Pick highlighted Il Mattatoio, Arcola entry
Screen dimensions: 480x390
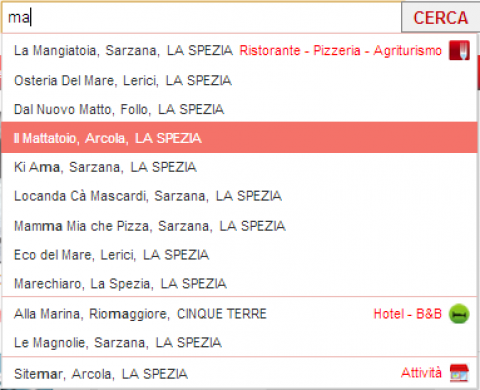pyautogui.click(x=239, y=138)
